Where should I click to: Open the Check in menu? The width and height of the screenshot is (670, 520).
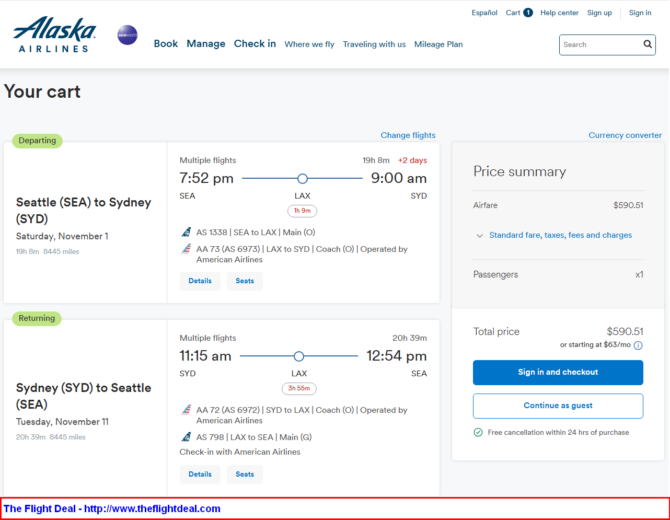pos(255,44)
